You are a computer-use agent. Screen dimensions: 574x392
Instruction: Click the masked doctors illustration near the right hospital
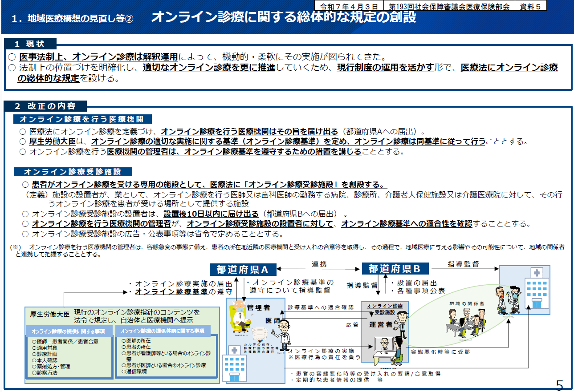click(508, 299)
